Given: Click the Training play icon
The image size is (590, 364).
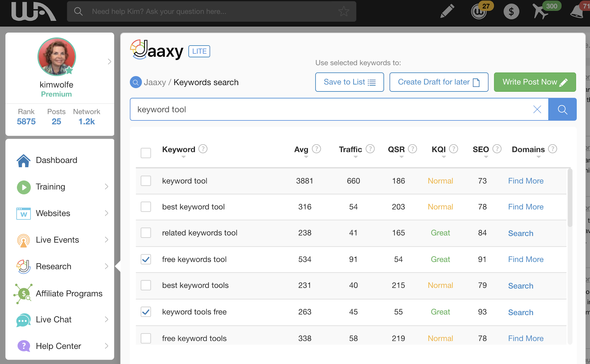Looking at the screenshot, I should (24, 187).
